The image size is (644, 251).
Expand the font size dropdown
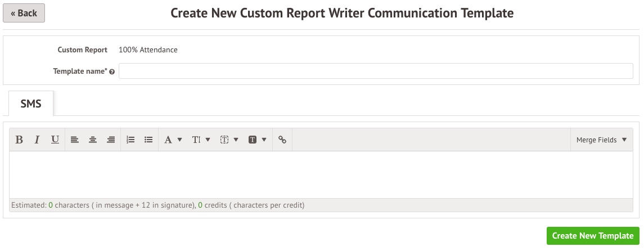[201, 140]
